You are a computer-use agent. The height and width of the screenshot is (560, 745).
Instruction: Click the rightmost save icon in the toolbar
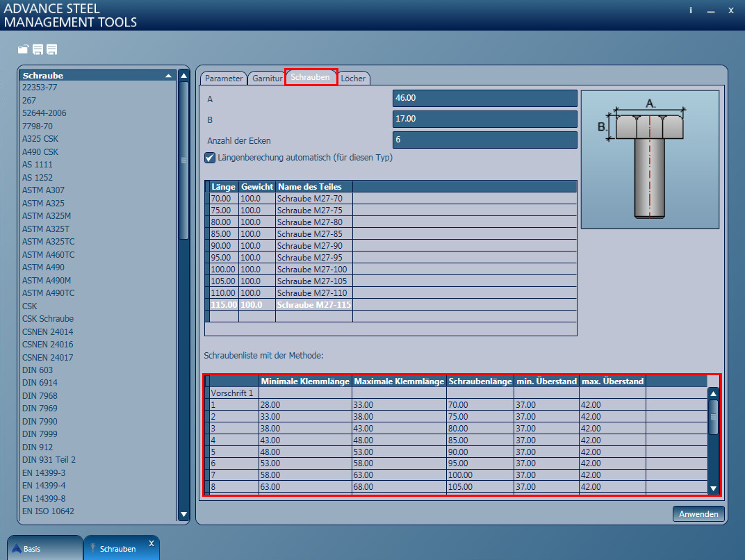pos(52,49)
